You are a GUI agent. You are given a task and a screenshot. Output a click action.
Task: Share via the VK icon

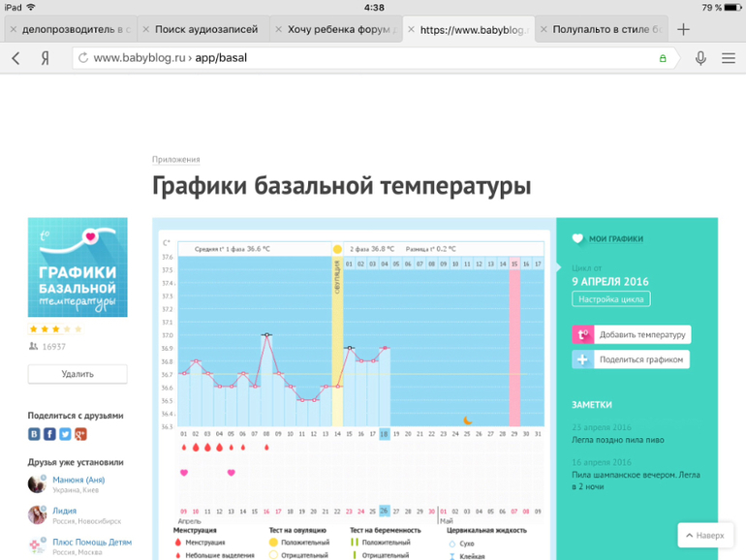[34, 434]
